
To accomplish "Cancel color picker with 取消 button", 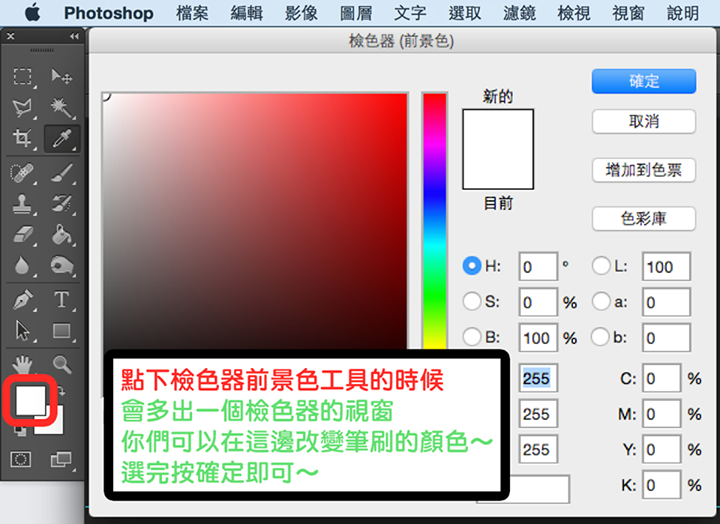I will 644,122.
